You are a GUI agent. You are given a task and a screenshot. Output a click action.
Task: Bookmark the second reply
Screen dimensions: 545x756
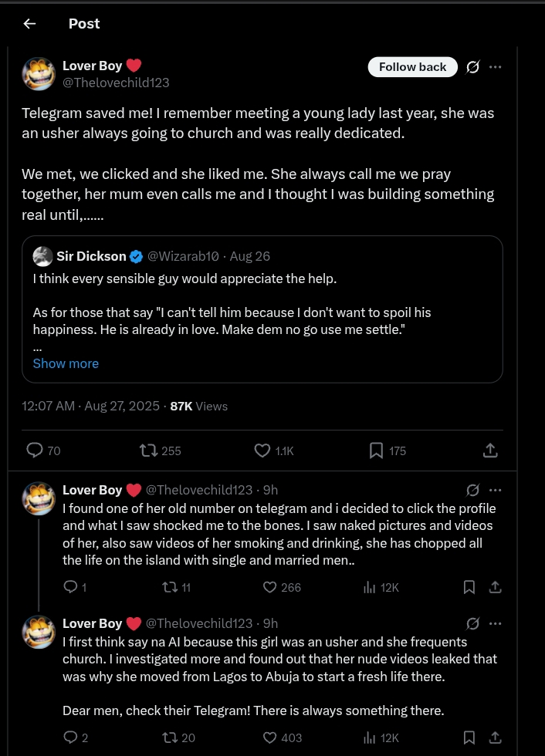click(x=469, y=737)
